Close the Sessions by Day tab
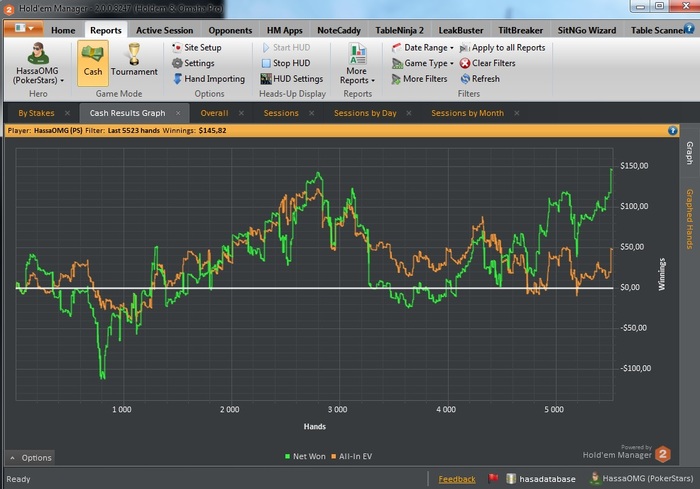The height and width of the screenshot is (489, 700). coord(408,113)
